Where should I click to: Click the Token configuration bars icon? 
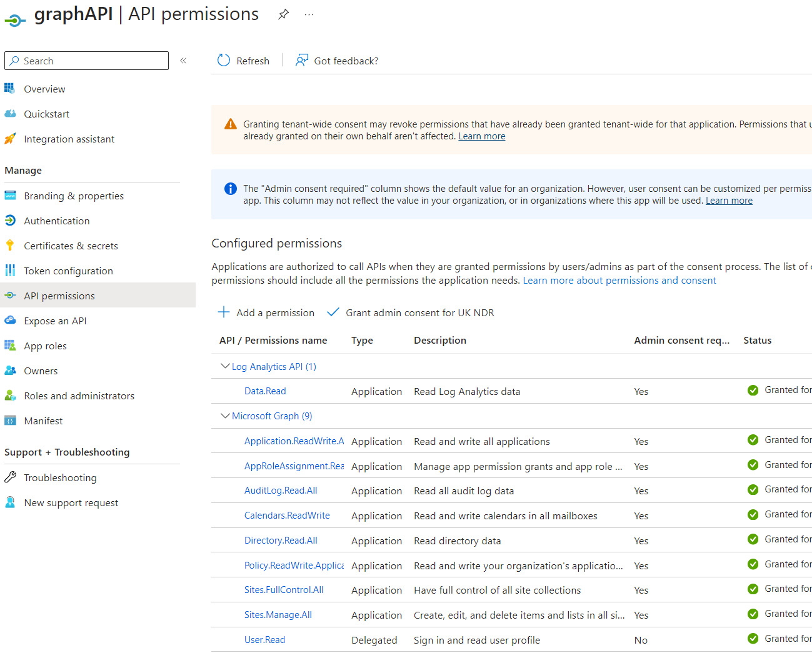[10, 271]
